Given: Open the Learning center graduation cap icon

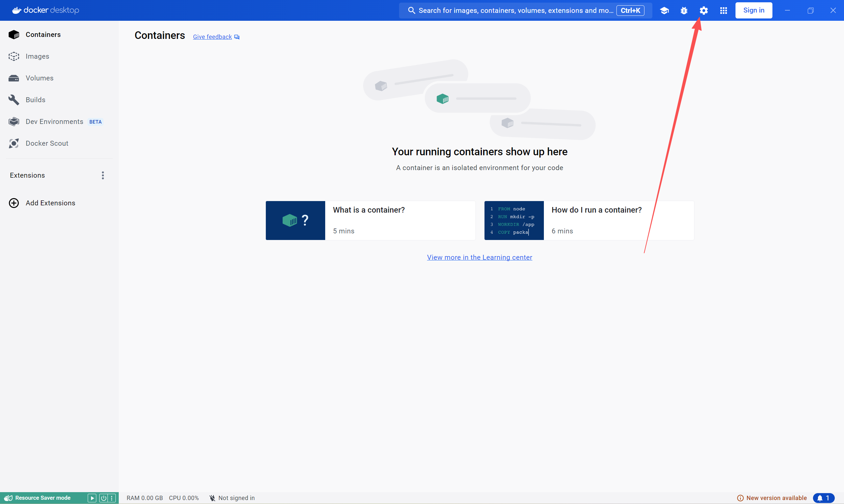Looking at the screenshot, I should (664, 11).
